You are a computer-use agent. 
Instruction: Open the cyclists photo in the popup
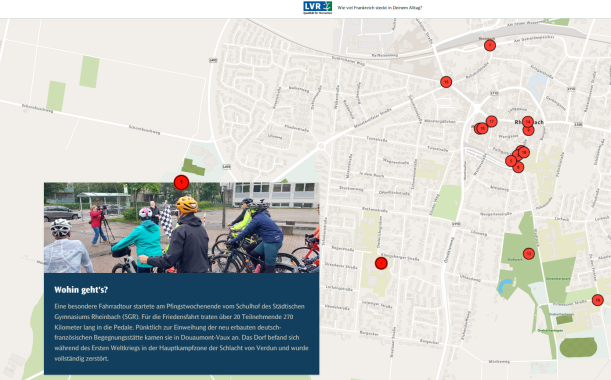pyautogui.click(x=182, y=228)
